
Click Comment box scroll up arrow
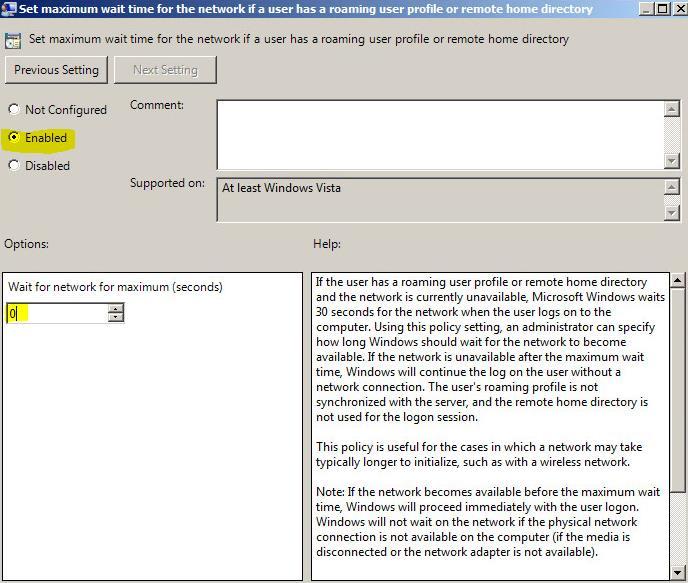click(x=671, y=109)
